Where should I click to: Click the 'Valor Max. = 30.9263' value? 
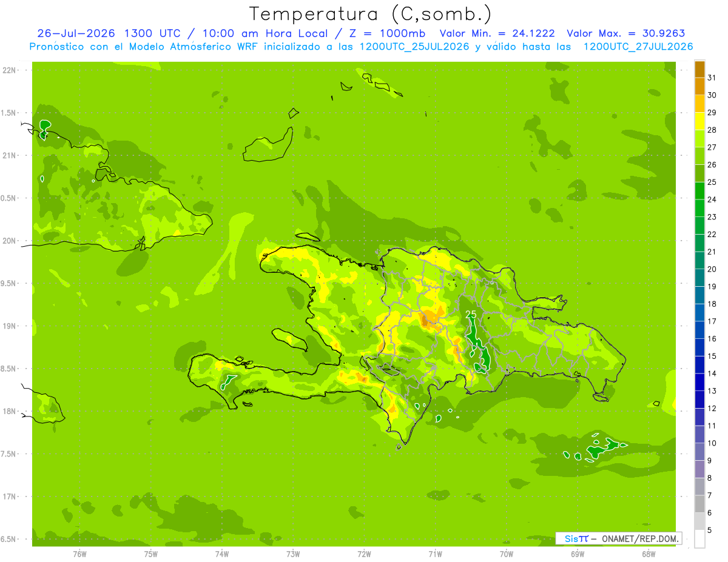(x=626, y=33)
